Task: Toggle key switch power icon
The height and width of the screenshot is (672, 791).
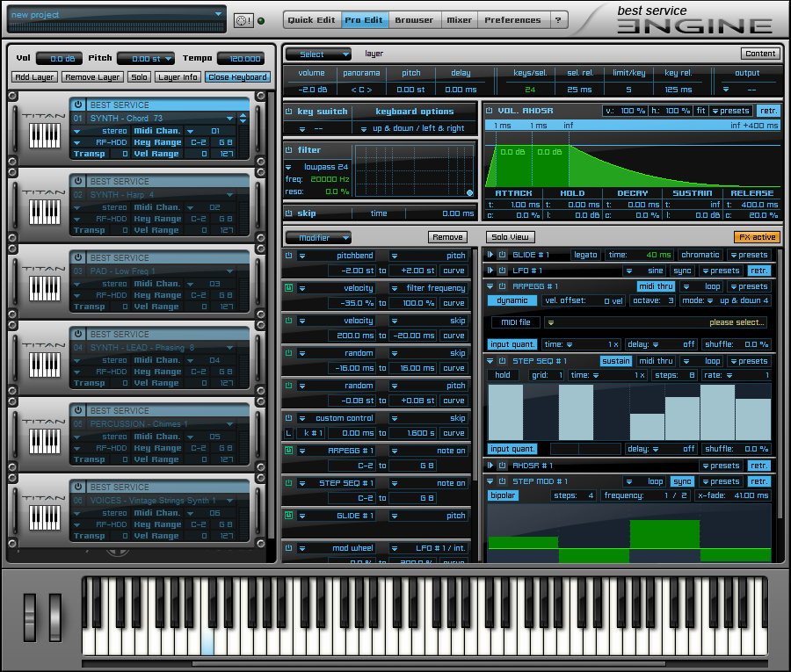Action: click(289, 112)
